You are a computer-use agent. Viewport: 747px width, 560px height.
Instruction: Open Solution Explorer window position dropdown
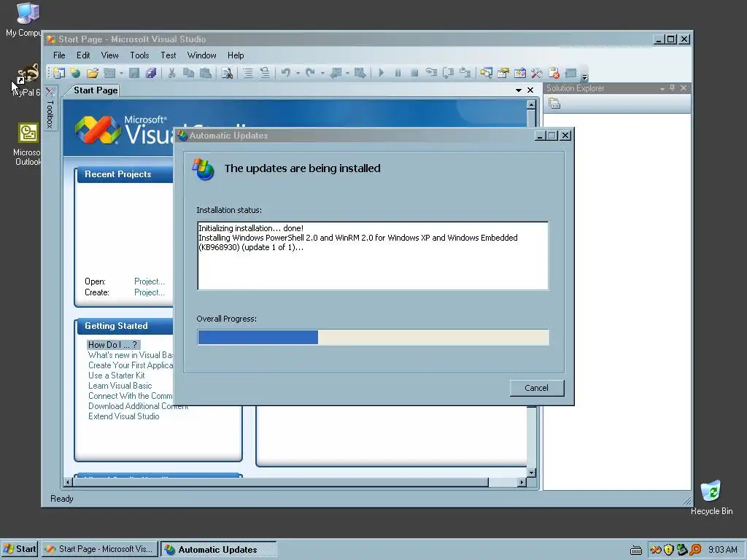662,88
